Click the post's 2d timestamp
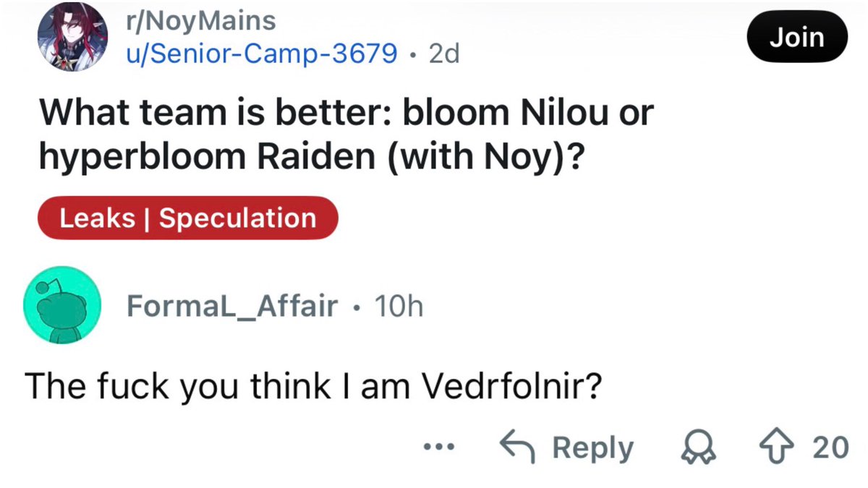 (444, 53)
